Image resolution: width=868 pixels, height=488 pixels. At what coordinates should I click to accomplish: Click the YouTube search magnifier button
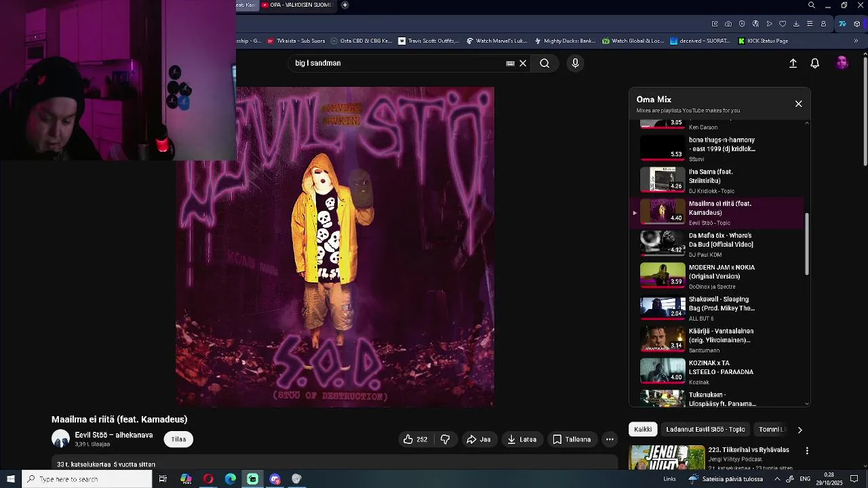click(x=545, y=63)
